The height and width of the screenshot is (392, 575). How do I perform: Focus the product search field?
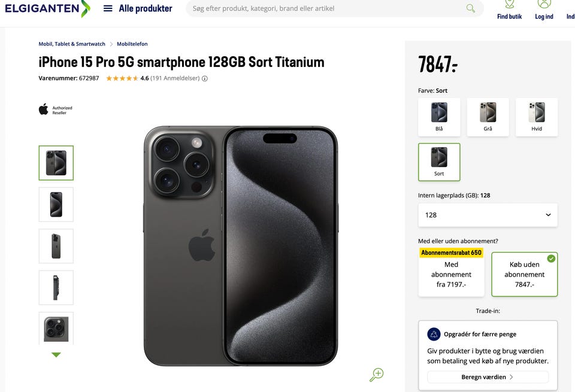coord(326,8)
